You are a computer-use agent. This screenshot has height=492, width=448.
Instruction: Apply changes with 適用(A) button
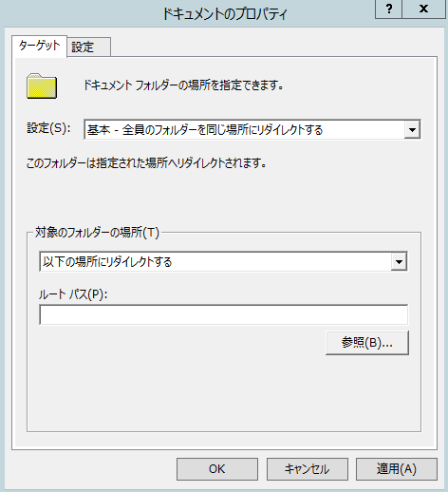tap(397, 469)
